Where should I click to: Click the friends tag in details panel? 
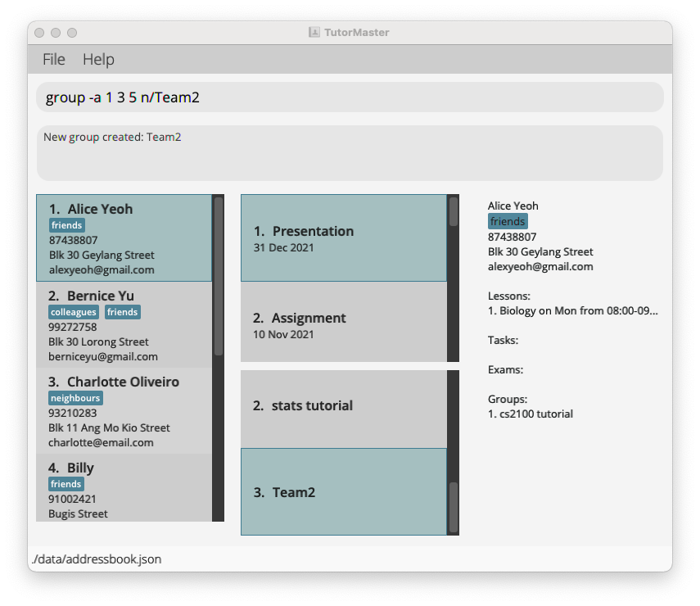[508, 221]
